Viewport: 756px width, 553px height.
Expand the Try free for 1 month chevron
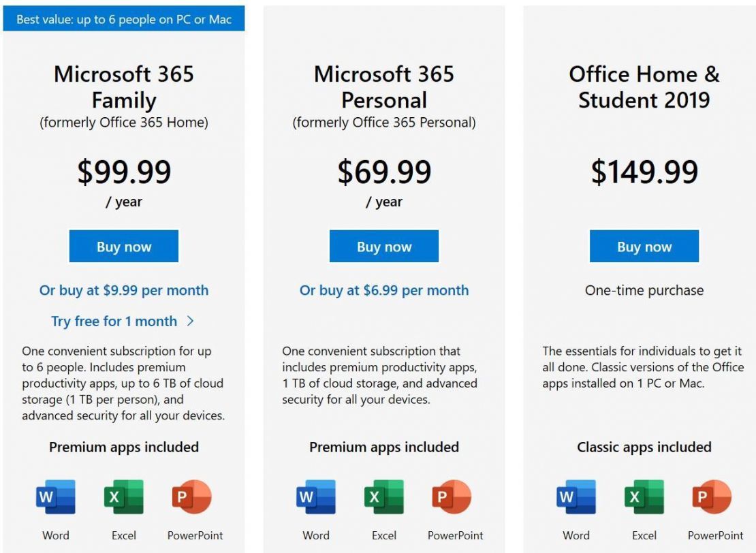189,321
